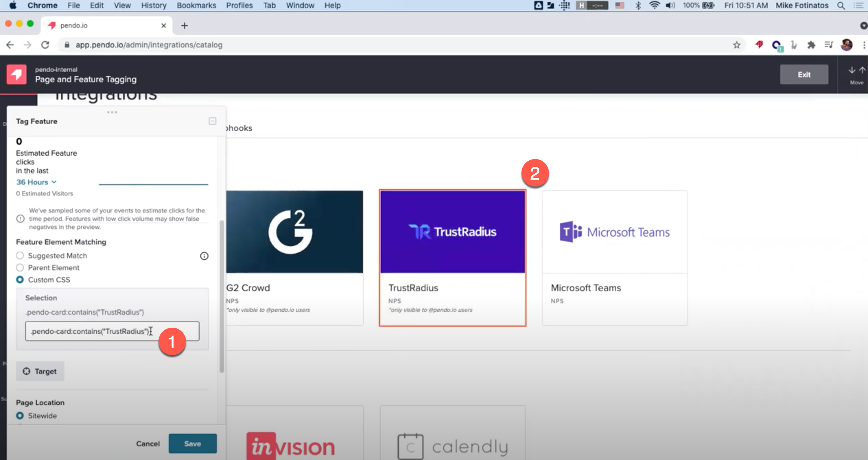Viewport: 868px width, 460px height.
Task: Move the tagging bar up with the up arrow
Action: tap(862, 70)
